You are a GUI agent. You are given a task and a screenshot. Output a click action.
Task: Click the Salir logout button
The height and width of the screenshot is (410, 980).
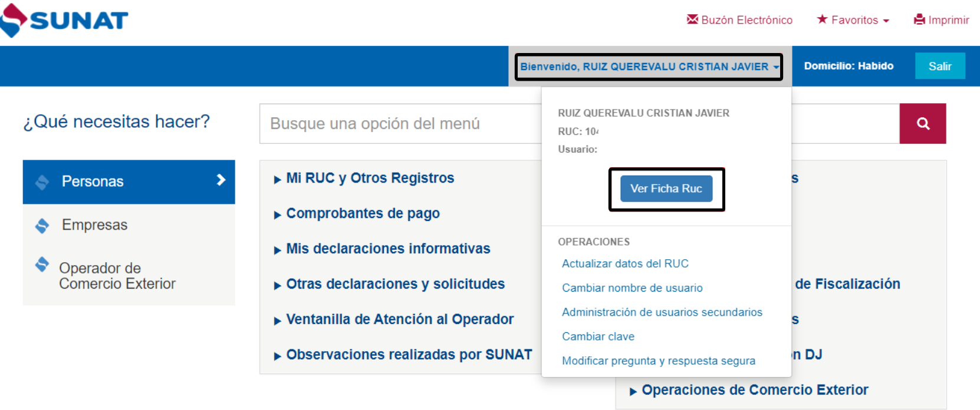point(940,66)
